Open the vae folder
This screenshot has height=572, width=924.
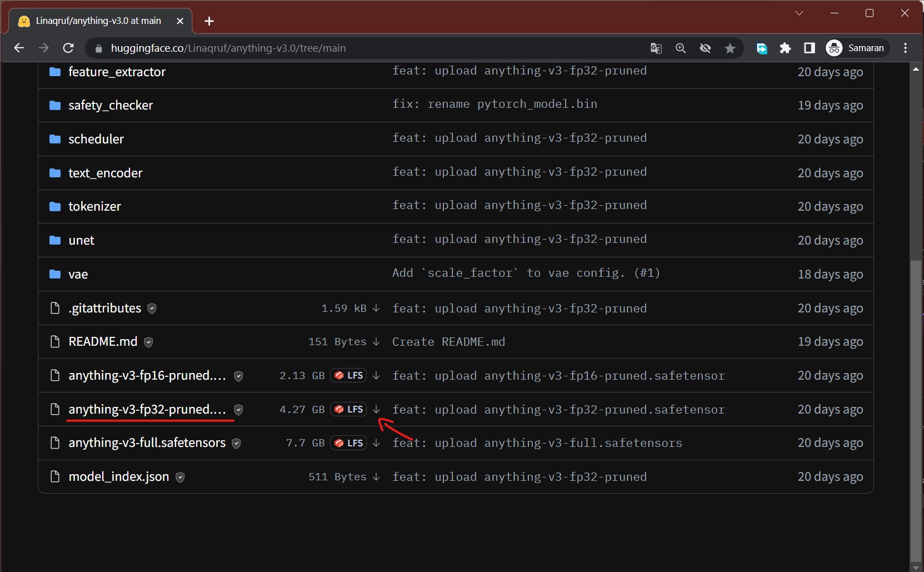pos(78,274)
